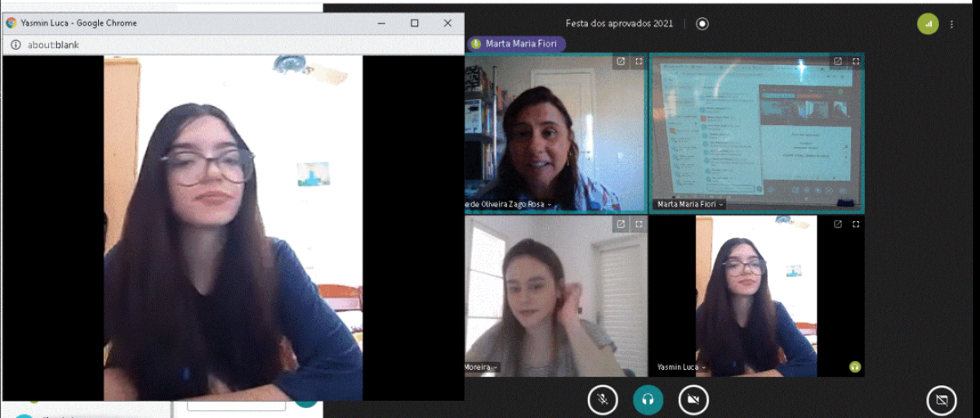Fullscreen Marta Maria Fiori's video tile
The image size is (980, 418).
pyautogui.click(x=856, y=61)
